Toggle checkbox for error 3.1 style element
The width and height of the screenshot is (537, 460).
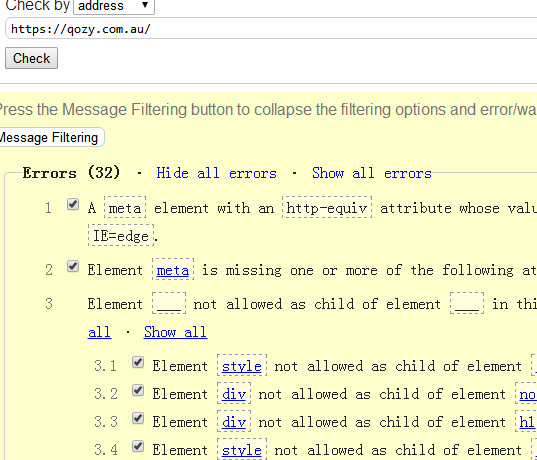pyautogui.click(x=138, y=362)
